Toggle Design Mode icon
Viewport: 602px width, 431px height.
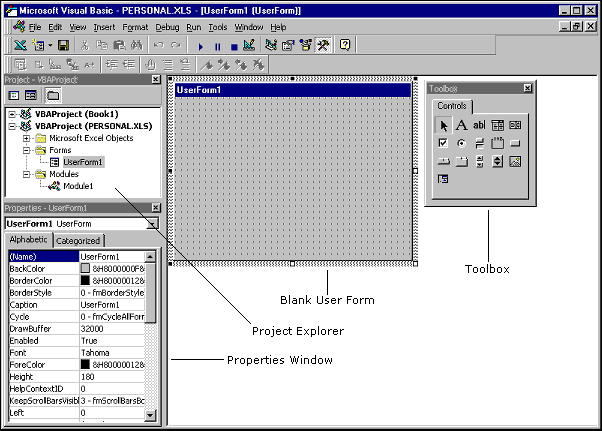tap(249, 45)
